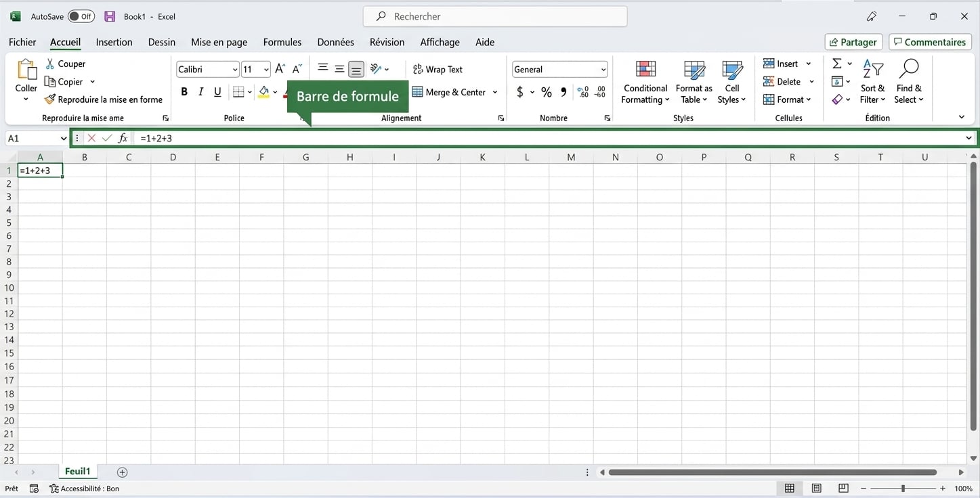The height and width of the screenshot is (498, 980).
Task: Cut selection with Couper
Action: coord(65,64)
